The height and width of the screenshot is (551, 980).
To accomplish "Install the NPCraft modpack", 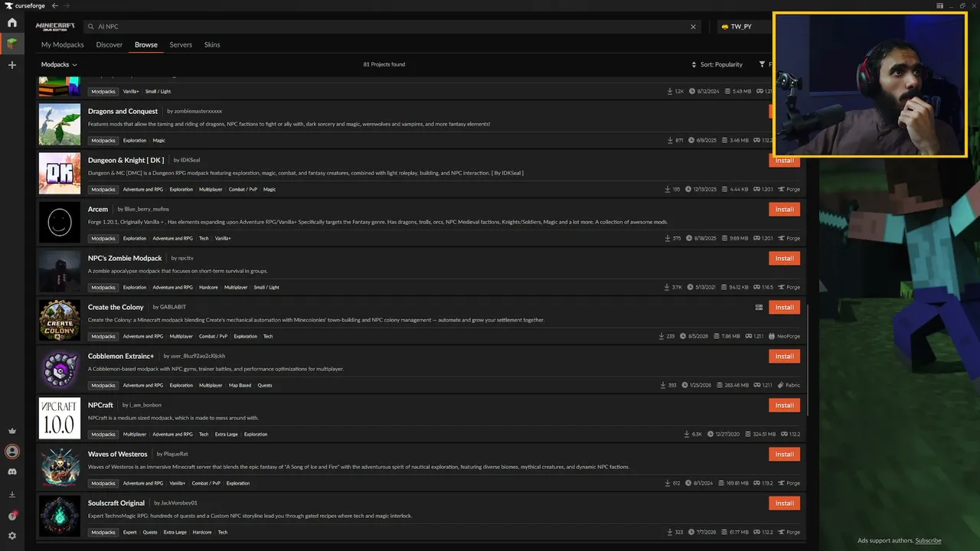I will (x=784, y=406).
